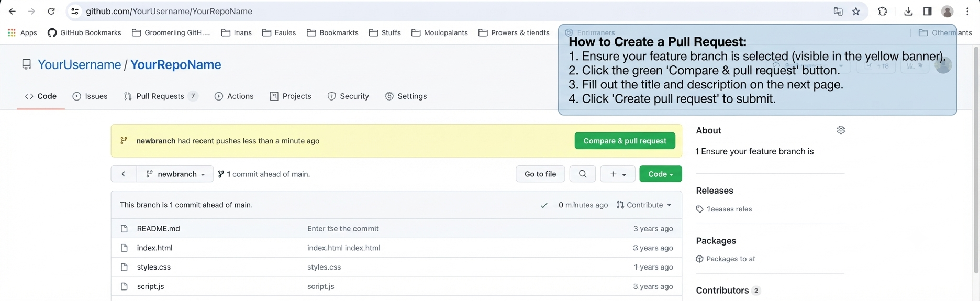Open the YourRepoName repository link
980x301 pixels.
[175, 64]
